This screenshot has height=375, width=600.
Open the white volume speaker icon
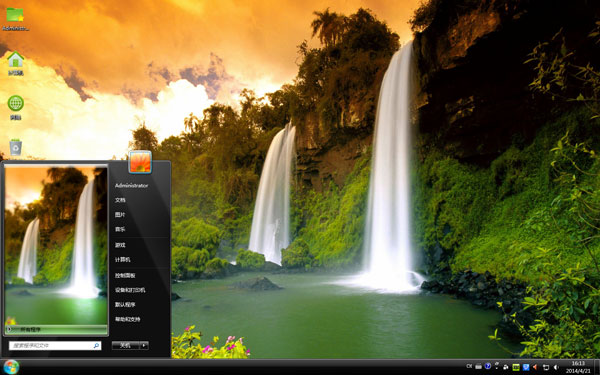(556, 367)
